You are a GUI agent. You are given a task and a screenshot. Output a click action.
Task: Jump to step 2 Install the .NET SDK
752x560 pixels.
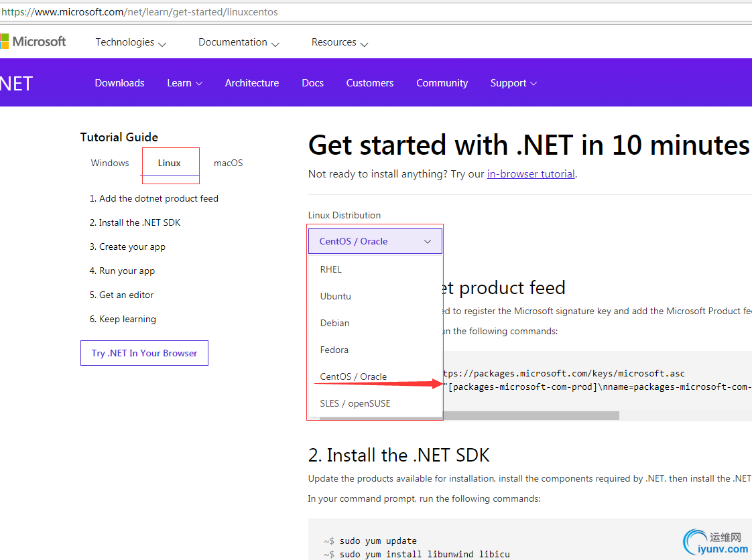click(x=135, y=222)
